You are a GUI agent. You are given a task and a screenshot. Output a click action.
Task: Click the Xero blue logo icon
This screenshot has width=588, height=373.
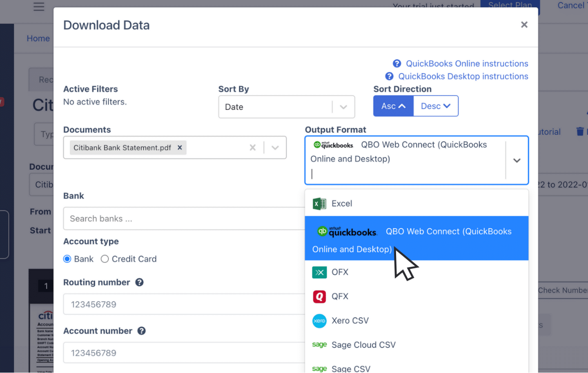click(x=319, y=321)
